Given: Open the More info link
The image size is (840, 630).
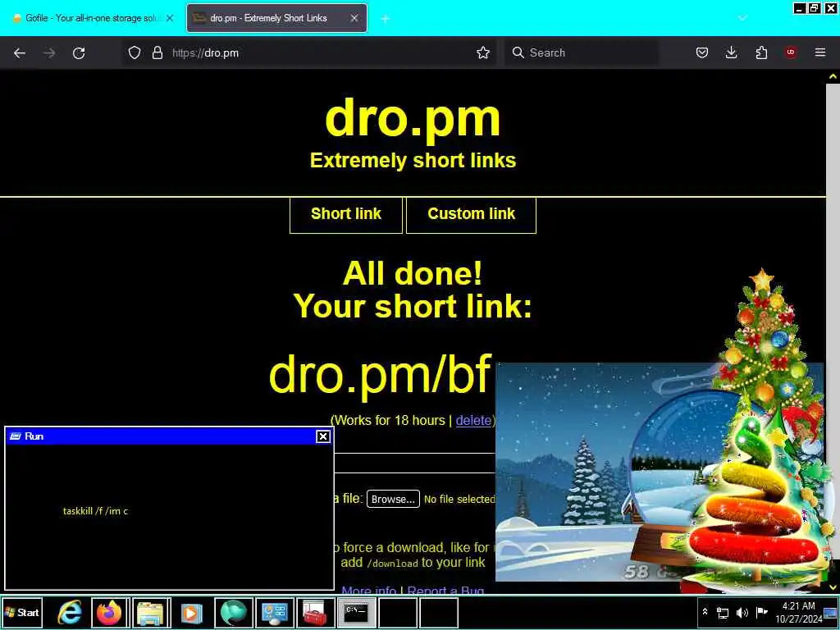Looking at the screenshot, I should click(368, 590).
